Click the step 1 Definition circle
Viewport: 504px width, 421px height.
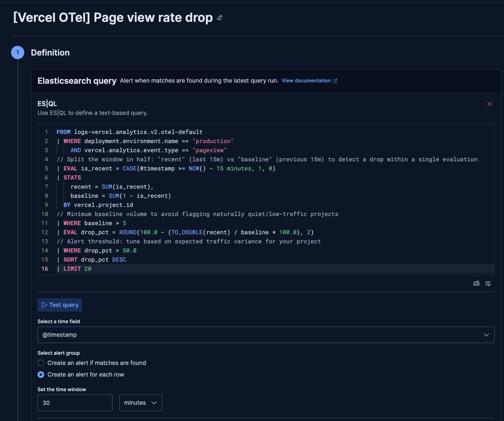tap(18, 52)
